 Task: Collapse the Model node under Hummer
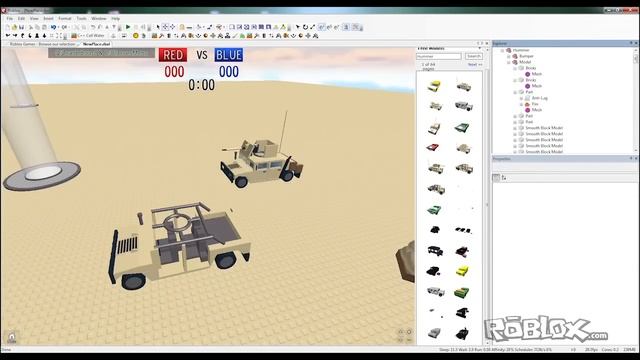(x=509, y=62)
